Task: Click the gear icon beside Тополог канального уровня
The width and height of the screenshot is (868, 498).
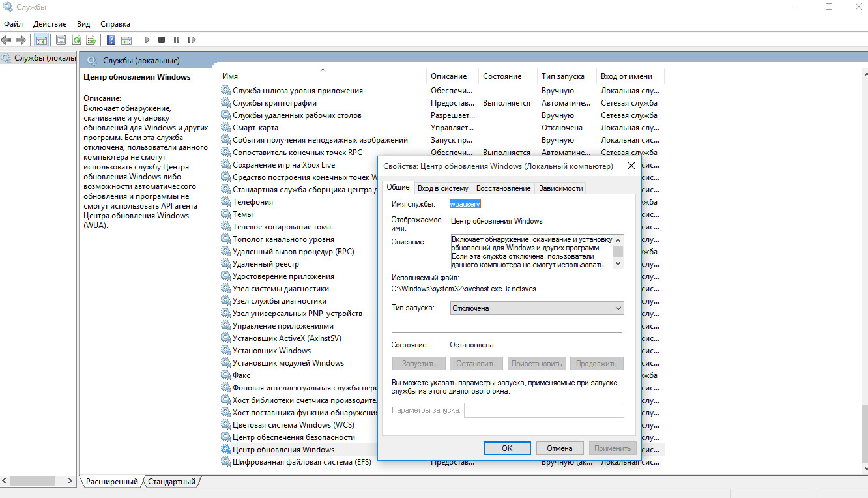Action: (226, 239)
